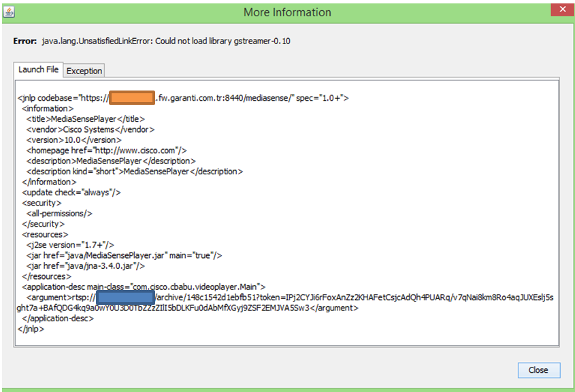Click the jnlp codebase line
The height and width of the screenshot is (392, 575).
(183, 98)
